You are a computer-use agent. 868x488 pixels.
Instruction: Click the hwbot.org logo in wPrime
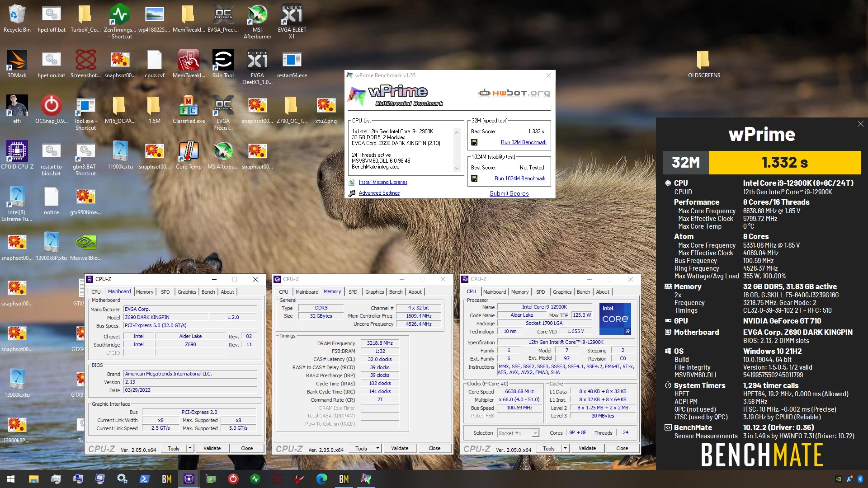(x=514, y=93)
